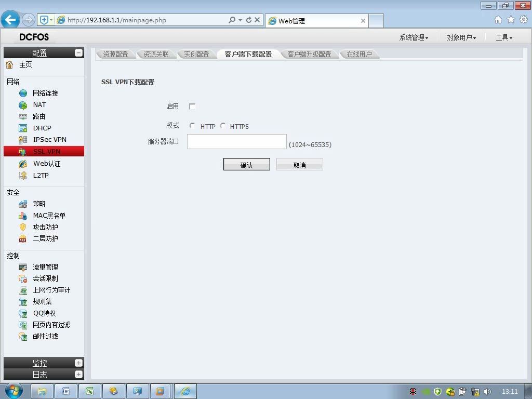
Task: Close the Web管理 browser tab
Action: click(x=363, y=21)
